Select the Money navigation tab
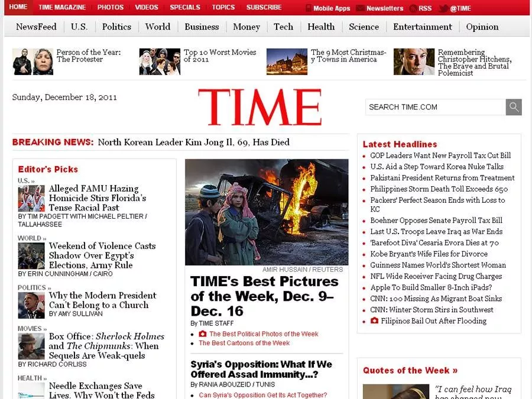Viewport: 532px width, 399px height. (x=246, y=27)
